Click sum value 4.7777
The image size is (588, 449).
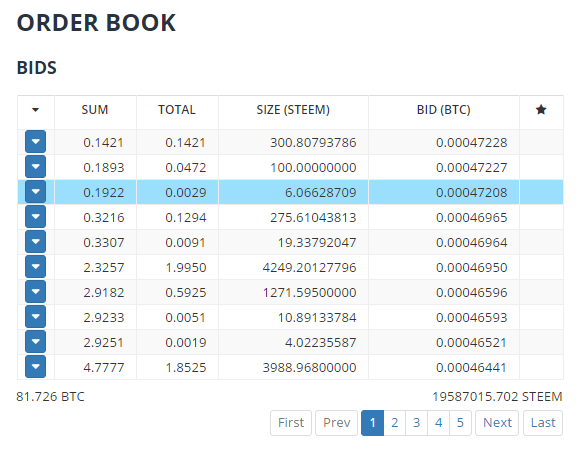click(x=104, y=367)
